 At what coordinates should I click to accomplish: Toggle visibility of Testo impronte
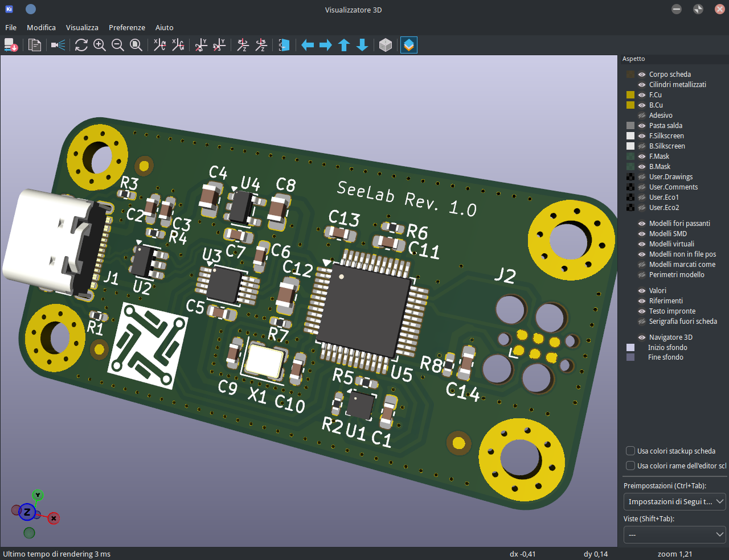[x=642, y=311]
